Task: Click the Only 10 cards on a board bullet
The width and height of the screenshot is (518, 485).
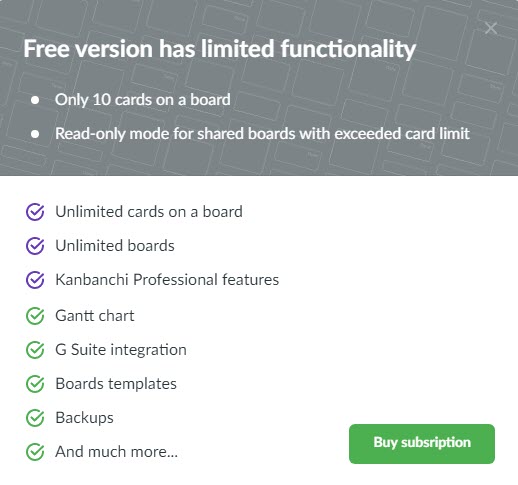Action: coord(143,100)
